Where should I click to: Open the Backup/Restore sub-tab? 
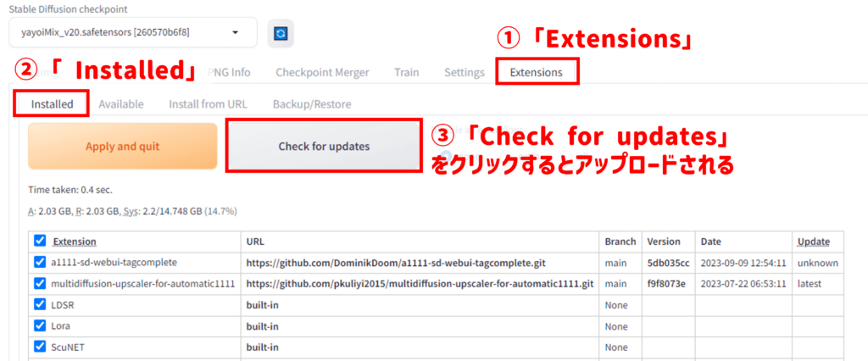pos(311,104)
